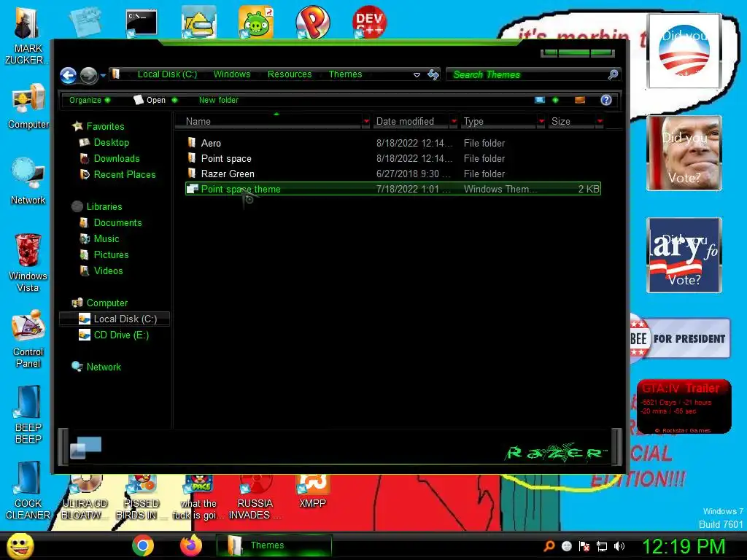Open the MARK ZUCKER desktop icon
747x560 pixels.
[x=27, y=37]
